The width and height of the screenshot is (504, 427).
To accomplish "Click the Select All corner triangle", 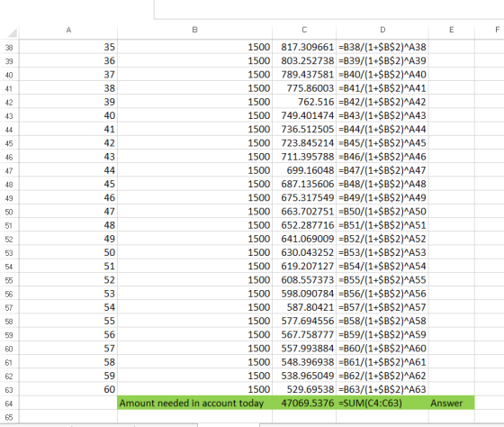I will point(13,32).
